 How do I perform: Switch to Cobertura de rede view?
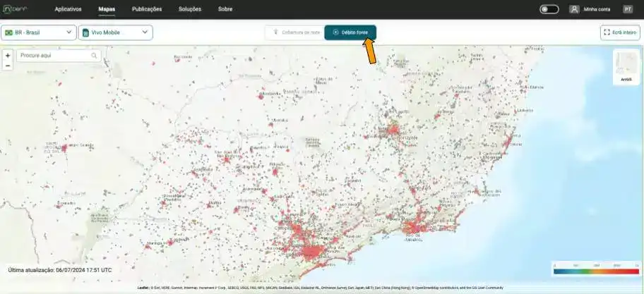pyautogui.click(x=295, y=32)
